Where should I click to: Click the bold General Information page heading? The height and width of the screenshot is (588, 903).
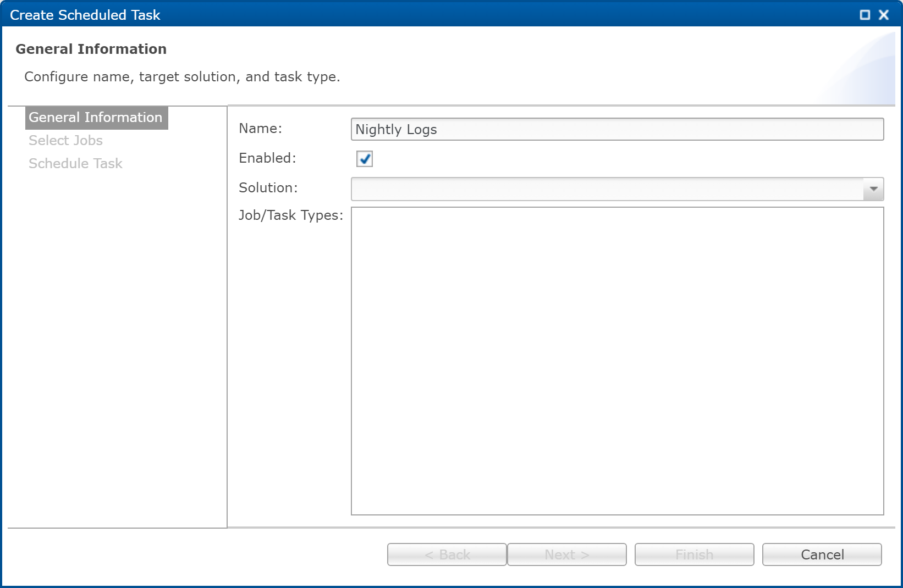tap(91, 49)
